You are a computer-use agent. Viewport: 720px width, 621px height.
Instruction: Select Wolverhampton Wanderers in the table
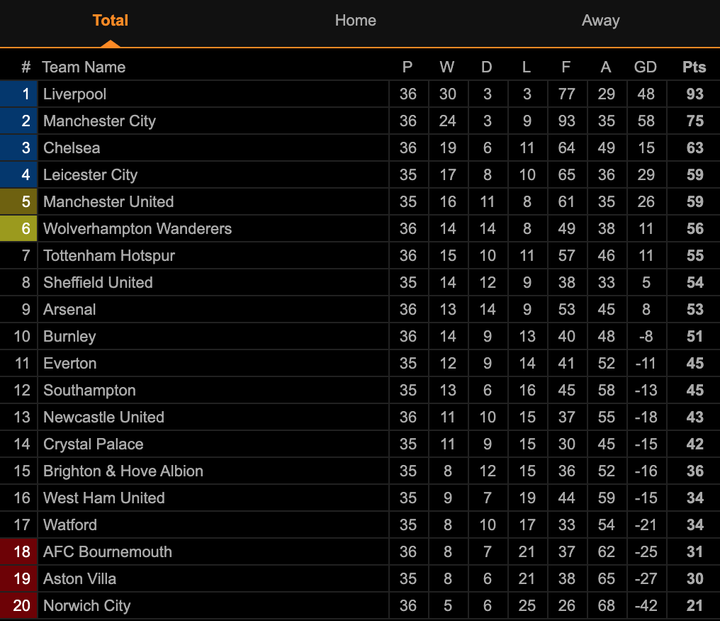point(137,229)
